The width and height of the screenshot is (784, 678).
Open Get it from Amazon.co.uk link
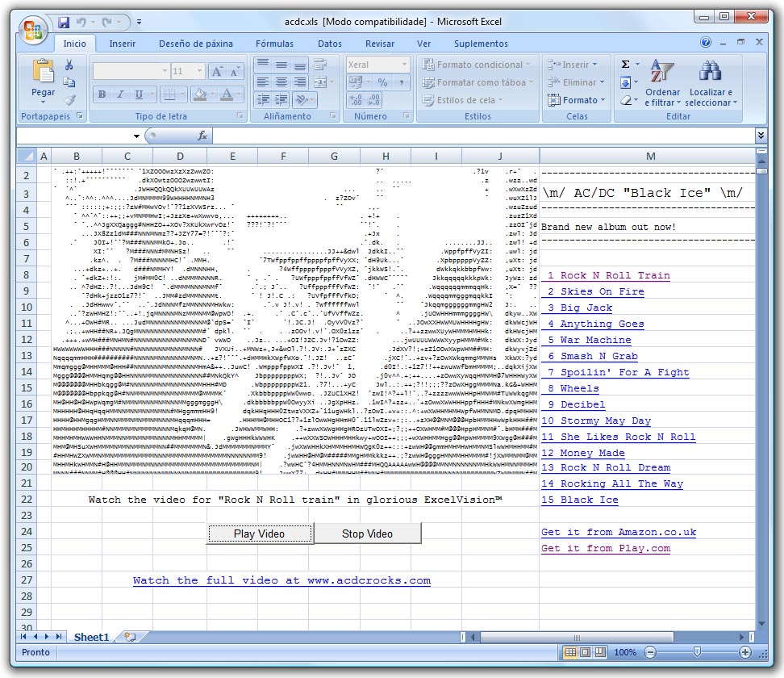coord(619,532)
